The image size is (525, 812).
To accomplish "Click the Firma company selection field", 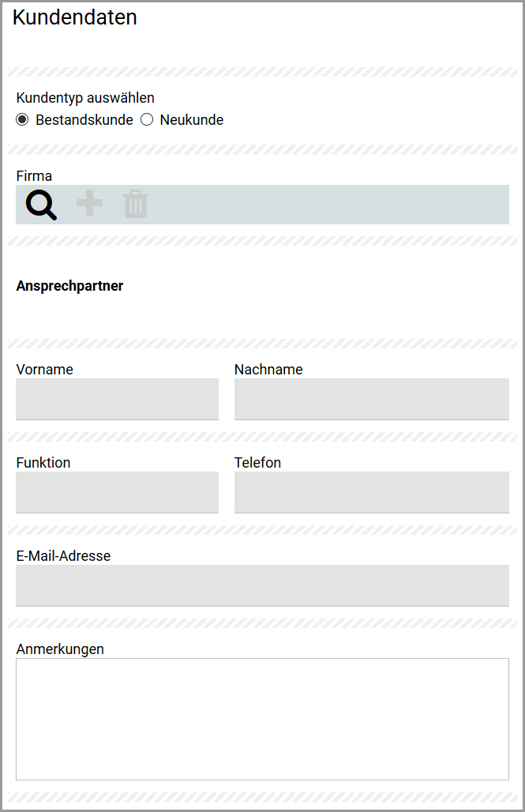I will tap(316, 204).
